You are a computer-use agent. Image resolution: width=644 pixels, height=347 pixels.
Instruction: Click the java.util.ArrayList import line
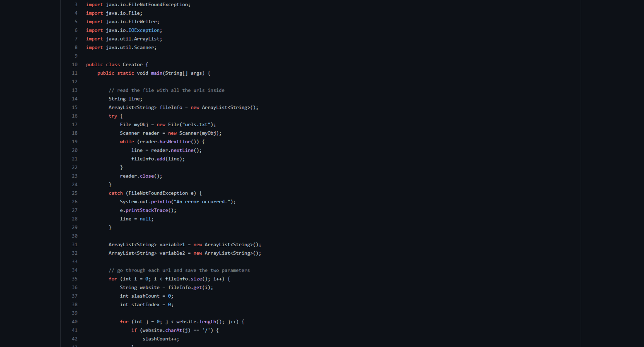(124, 39)
